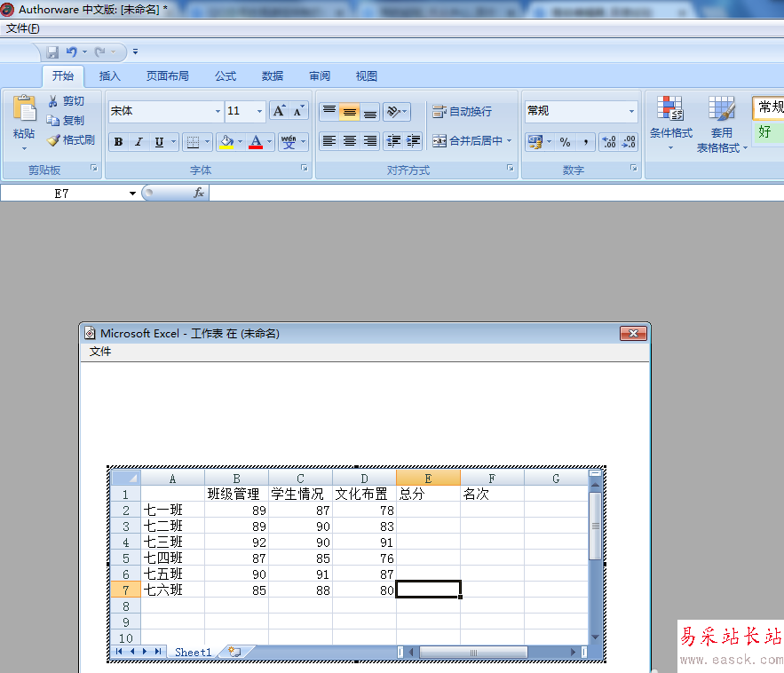Open font (字体) dialog launcher

[304, 168]
